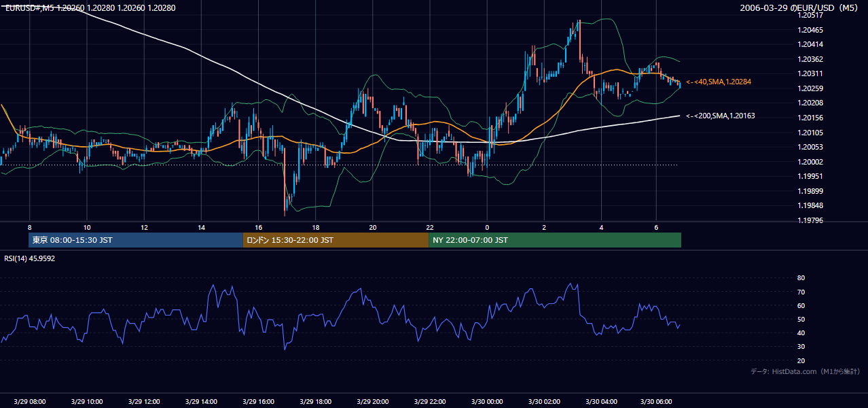Select the NY 22:00-07:00 JST session bar
The image size is (868, 408).
click(x=555, y=240)
